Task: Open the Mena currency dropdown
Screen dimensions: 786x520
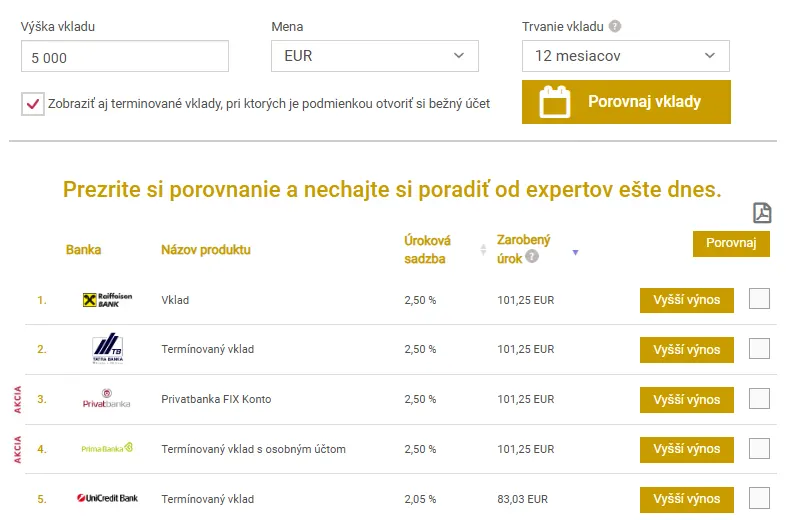Action: pos(374,56)
